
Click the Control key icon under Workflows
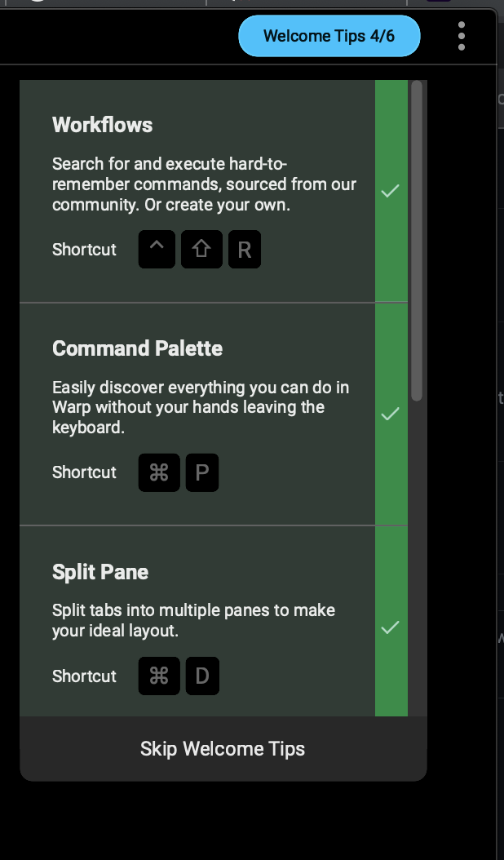pos(157,249)
